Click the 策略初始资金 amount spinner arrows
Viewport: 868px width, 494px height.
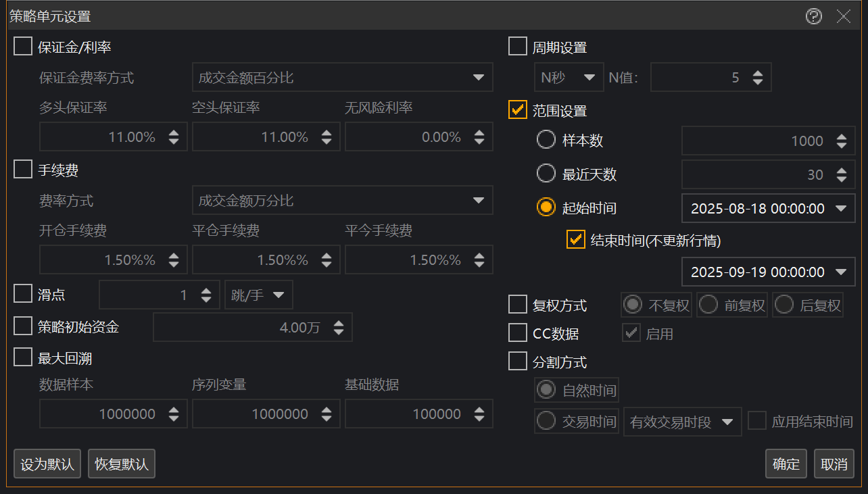coord(338,328)
